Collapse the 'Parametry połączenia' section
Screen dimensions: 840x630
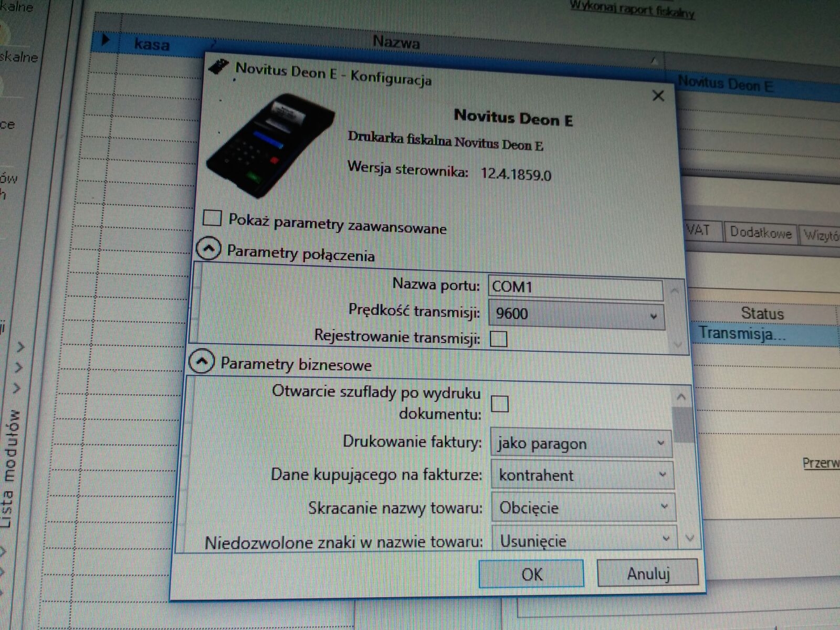pos(208,248)
